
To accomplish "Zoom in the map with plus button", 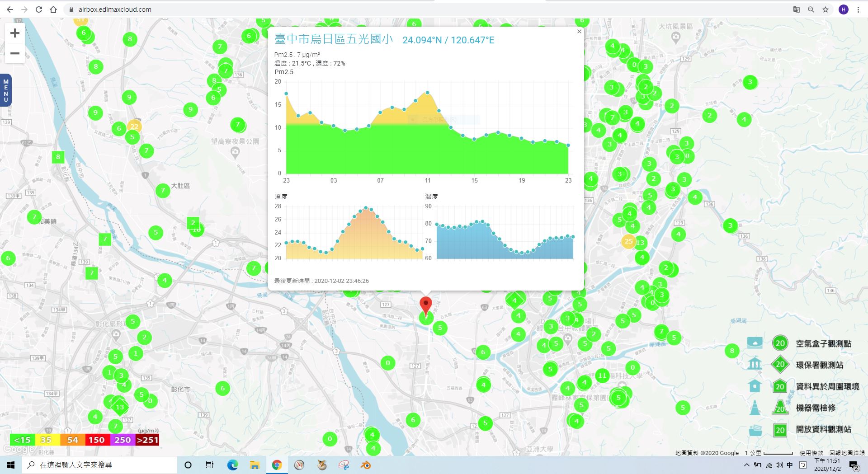I will pyautogui.click(x=15, y=33).
